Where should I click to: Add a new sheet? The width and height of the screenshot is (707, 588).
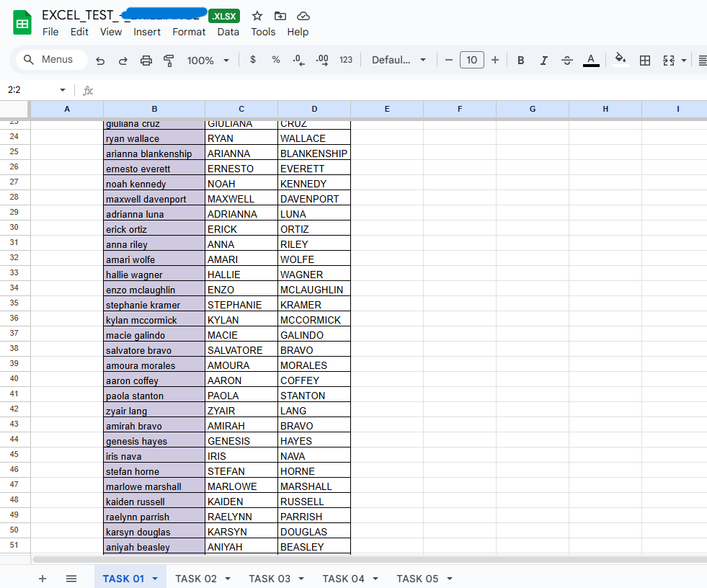click(x=43, y=579)
